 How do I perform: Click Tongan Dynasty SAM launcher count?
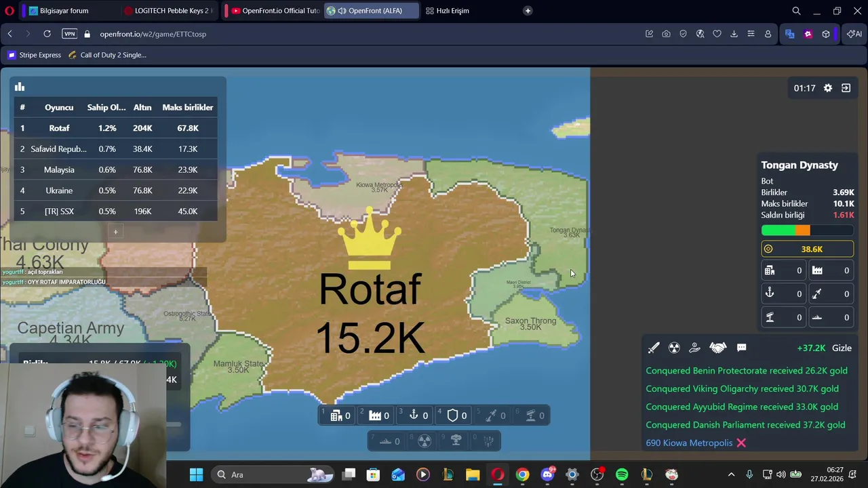[x=783, y=317]
